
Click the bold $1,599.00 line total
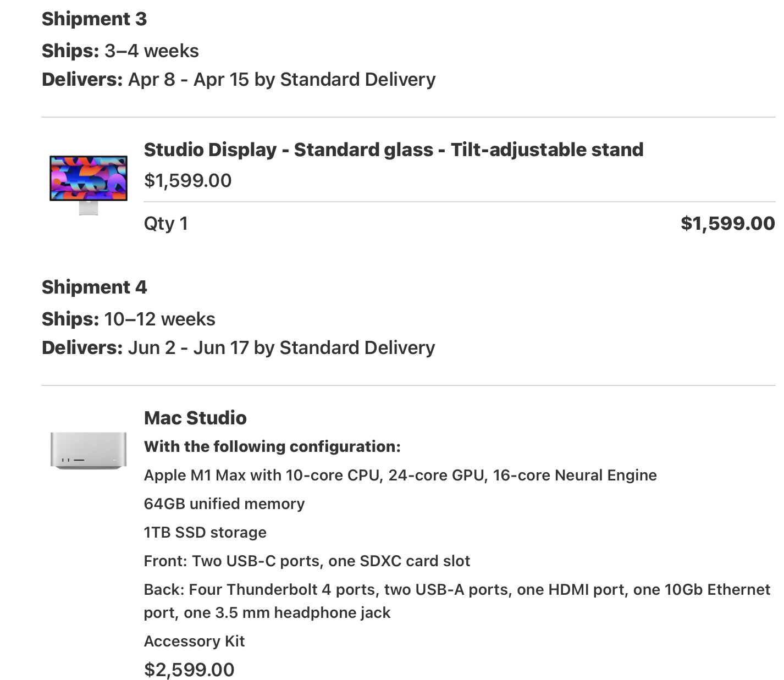[727, 223]
